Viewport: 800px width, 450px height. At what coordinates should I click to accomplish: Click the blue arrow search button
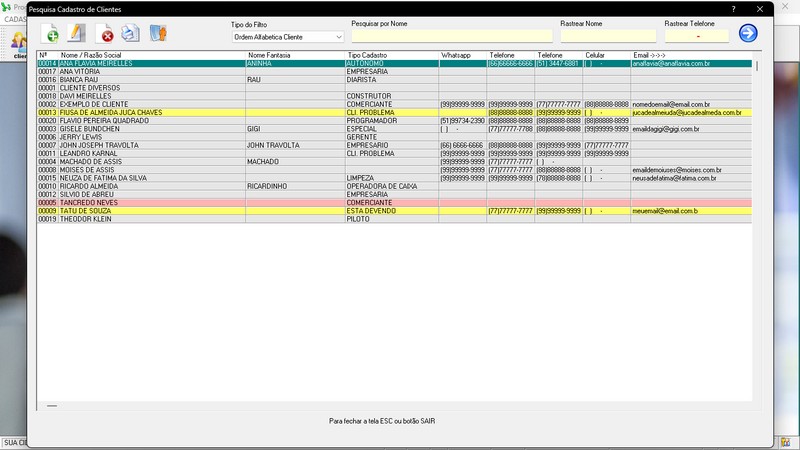748,33
